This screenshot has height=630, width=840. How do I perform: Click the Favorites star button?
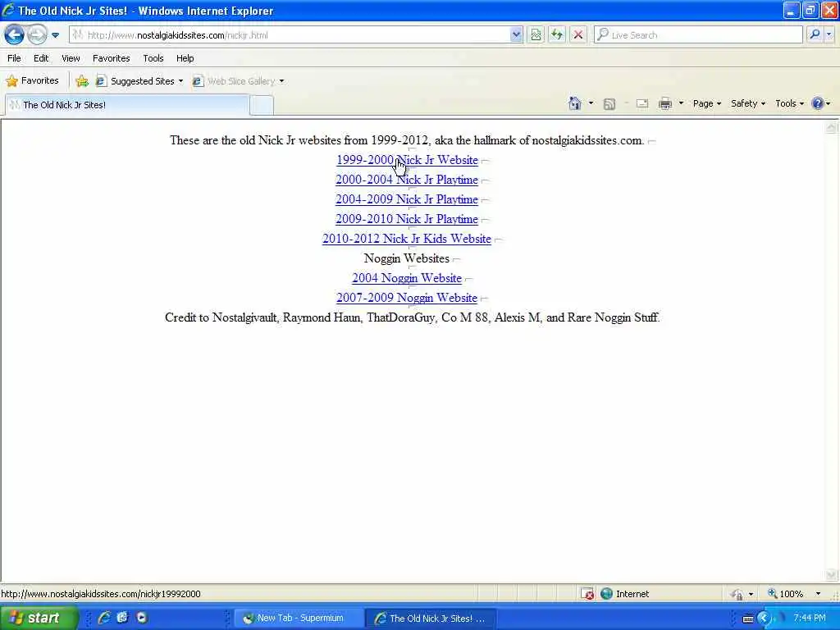click(32, 81)
